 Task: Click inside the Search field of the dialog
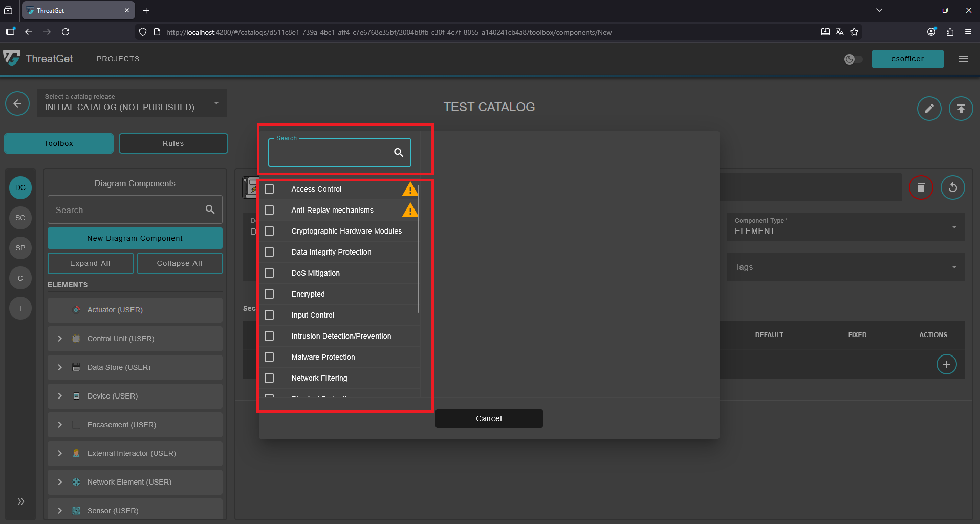point(333,152)
